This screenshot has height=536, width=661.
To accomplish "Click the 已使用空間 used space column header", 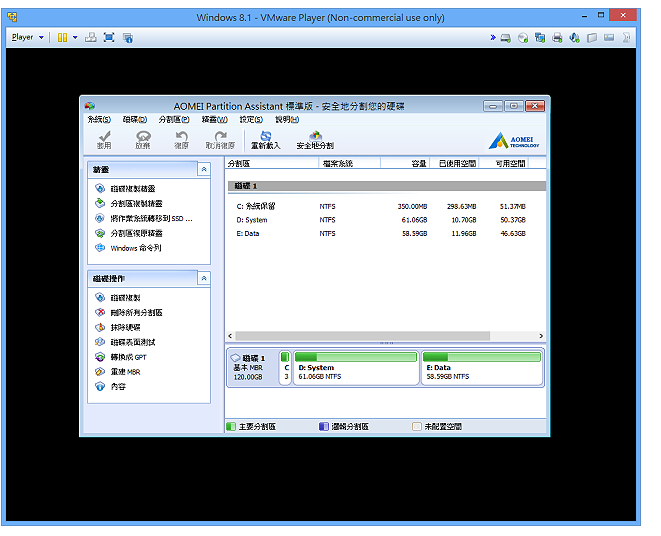I will point(454,164).
